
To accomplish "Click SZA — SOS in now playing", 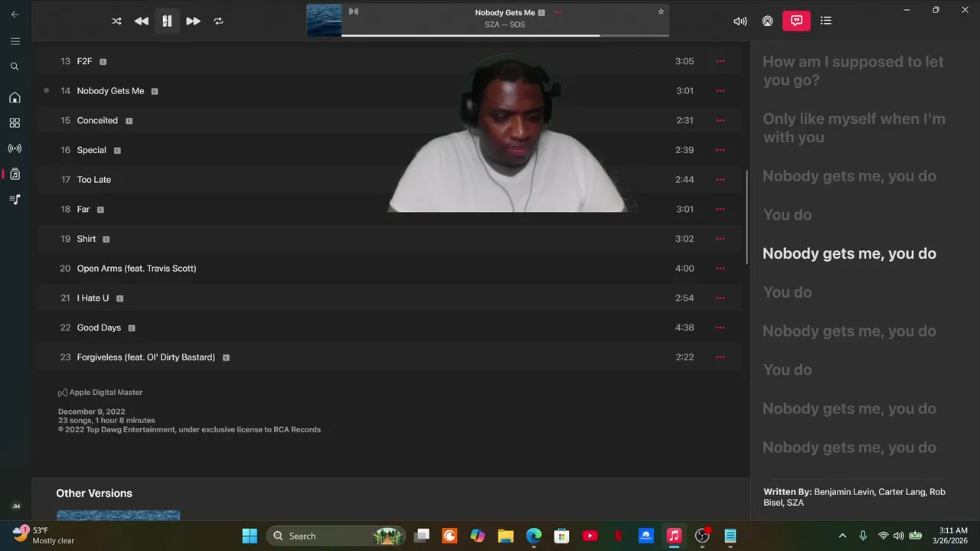I will click(x=505, y=24).
